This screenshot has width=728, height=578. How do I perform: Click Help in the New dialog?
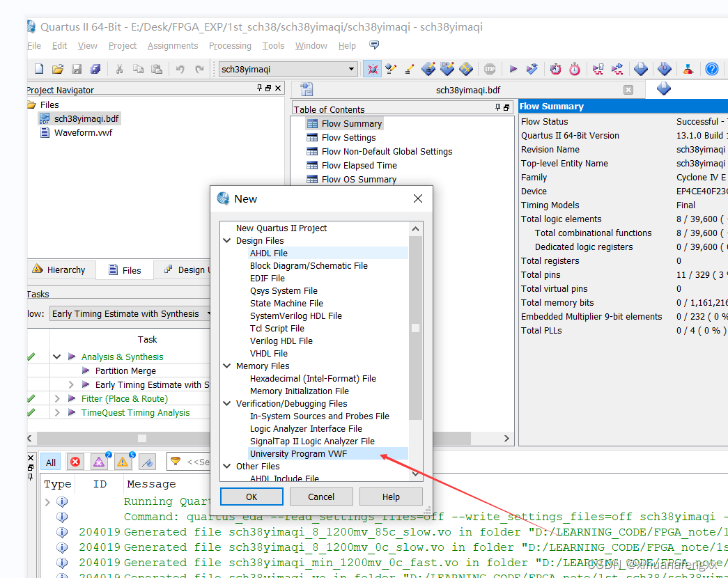coord(390,497)
